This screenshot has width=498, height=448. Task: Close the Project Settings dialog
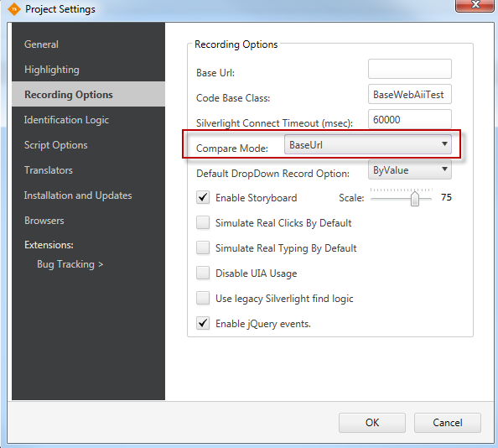point(475,5)
